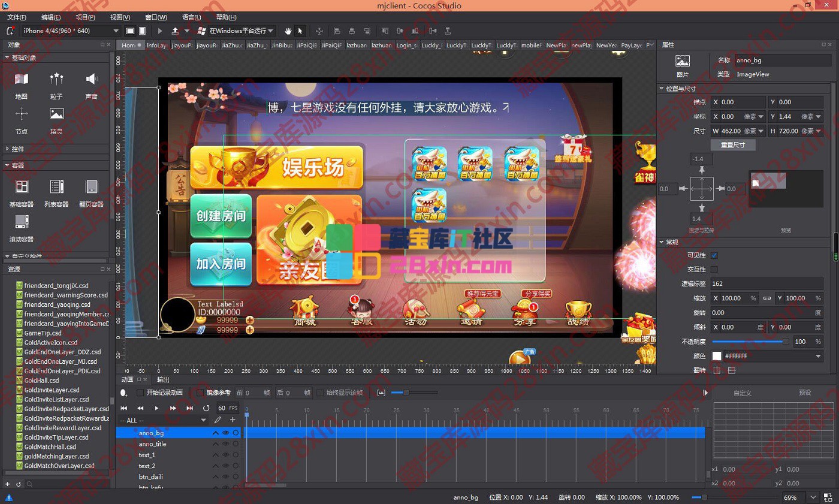Switch to the 预设 preset curve tab
839x504 pixels.
click(x=805, y=393)
